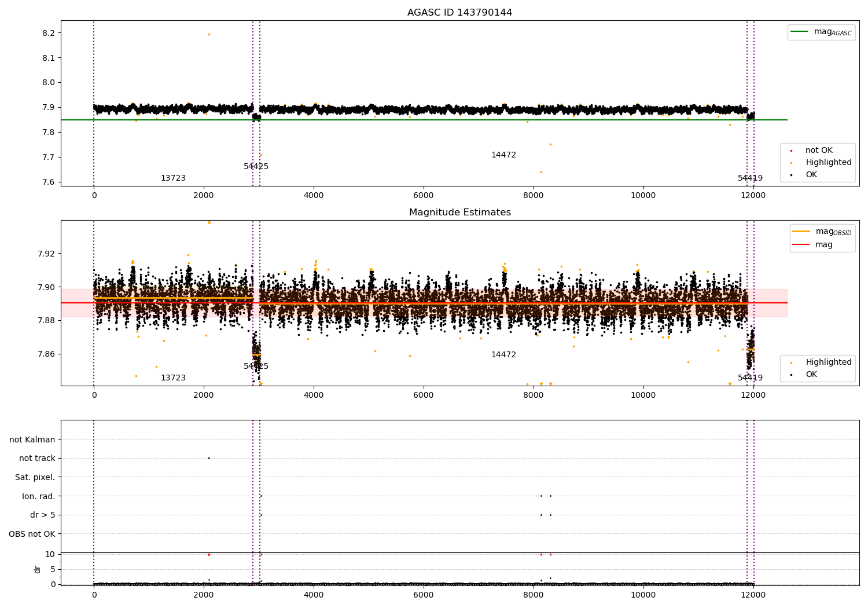Select the green mag AGASC legend entry
This screenshot has height=608, width=868.
click(x=821, y=32)
